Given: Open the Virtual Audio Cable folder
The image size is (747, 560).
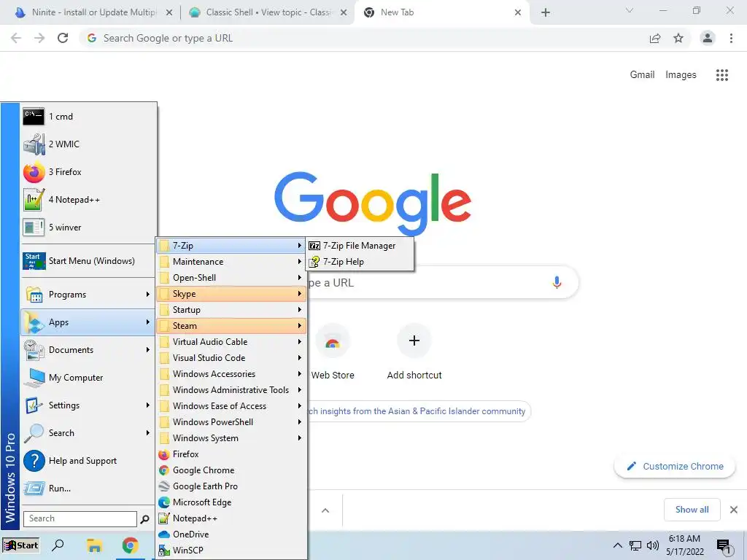Looking at the screenshot, I should [x=231, y=342].
